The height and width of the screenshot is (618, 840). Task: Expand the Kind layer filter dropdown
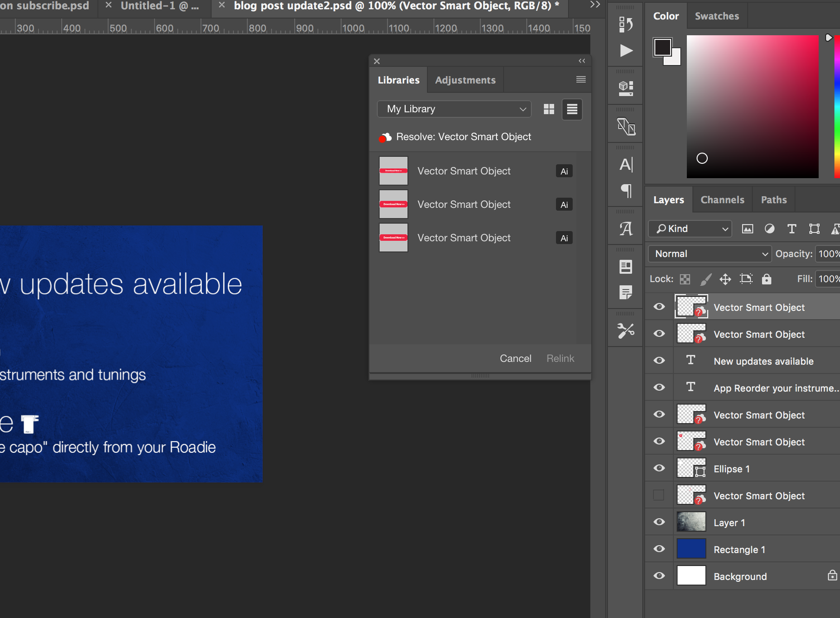690,229
